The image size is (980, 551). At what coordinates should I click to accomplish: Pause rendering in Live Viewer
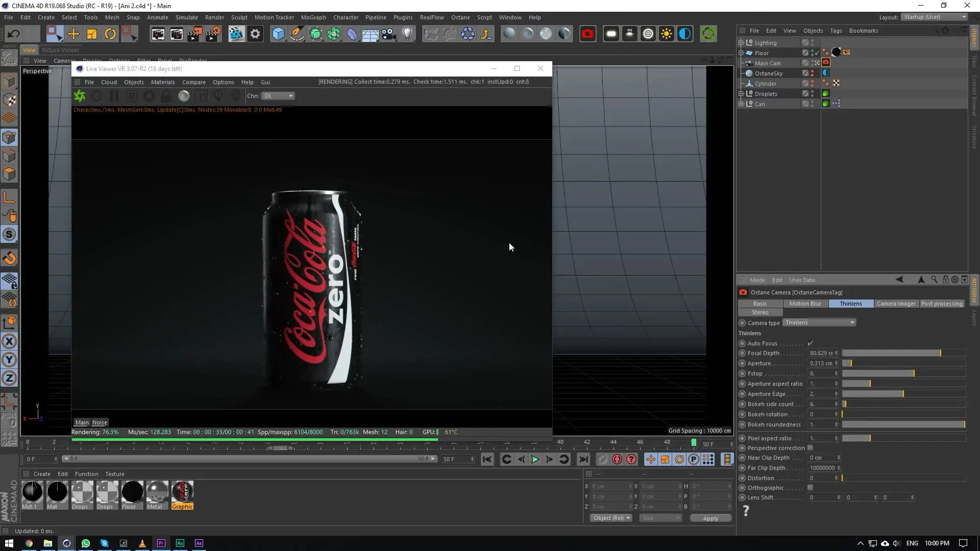pyautogui.click(x=114, y=96)
